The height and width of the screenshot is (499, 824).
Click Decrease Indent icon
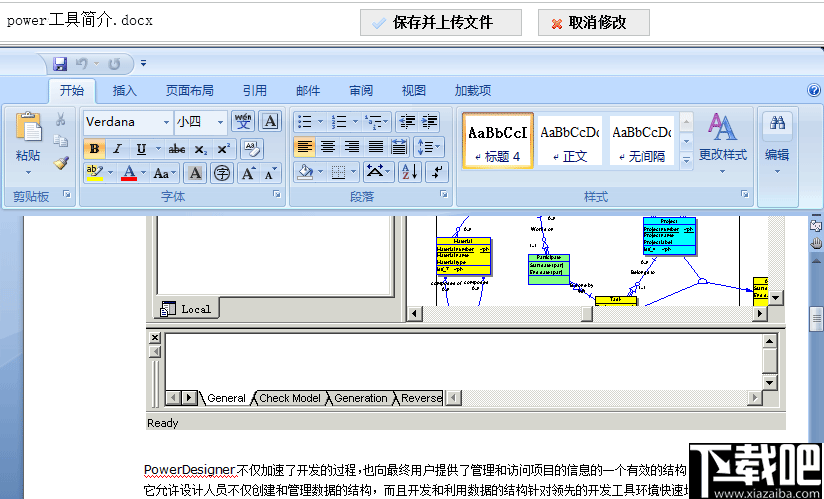(407, 122)
